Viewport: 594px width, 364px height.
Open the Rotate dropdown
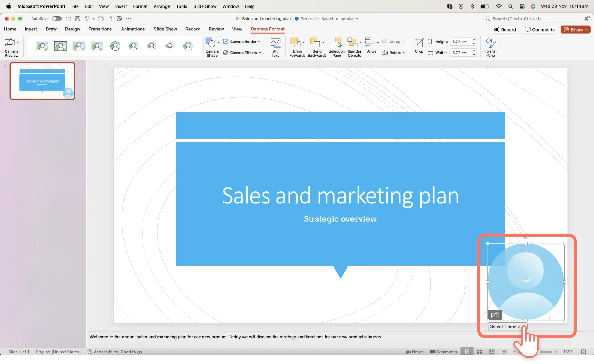pyautogui.click(x=394, y=53)
